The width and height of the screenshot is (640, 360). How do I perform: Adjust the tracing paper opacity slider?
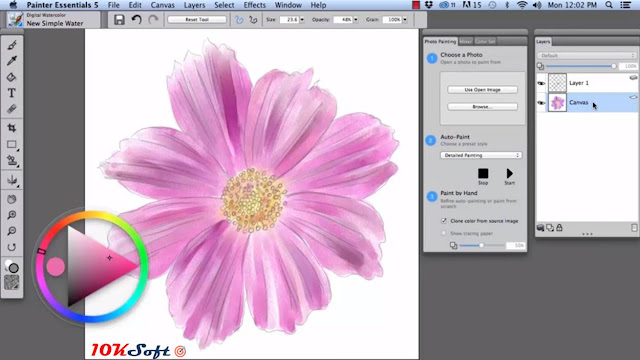click(x=482, y=245)
